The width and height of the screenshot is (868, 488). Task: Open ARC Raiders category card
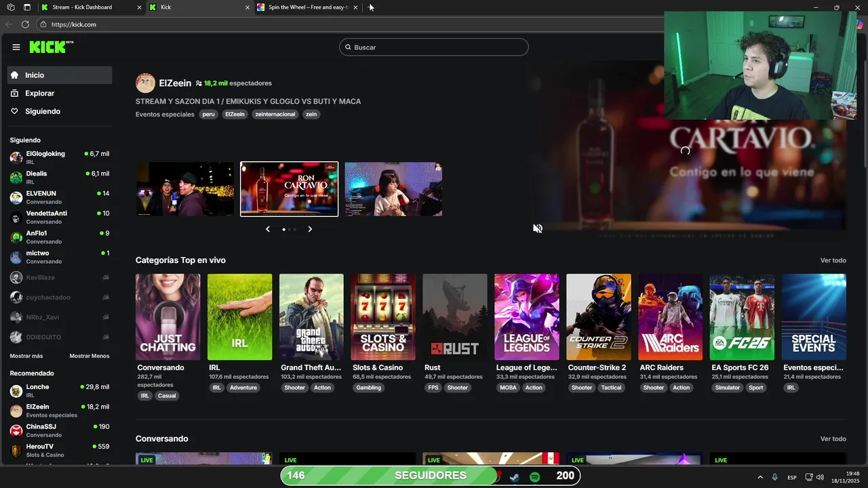click(x=670, y=317)
